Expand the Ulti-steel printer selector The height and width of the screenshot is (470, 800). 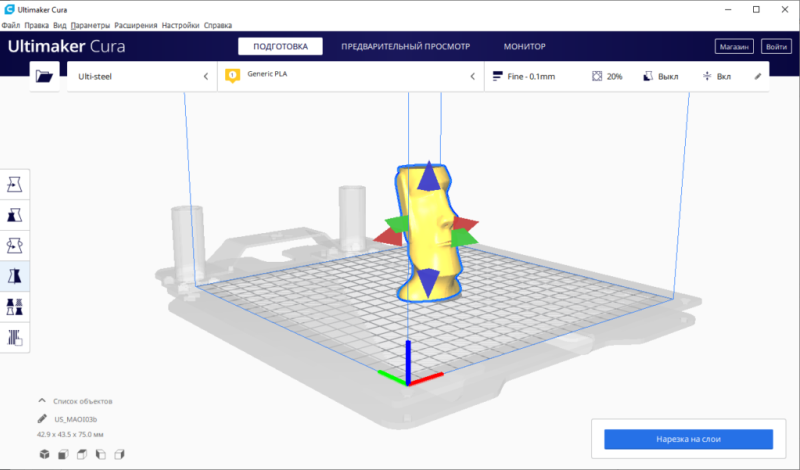[142, 77]
